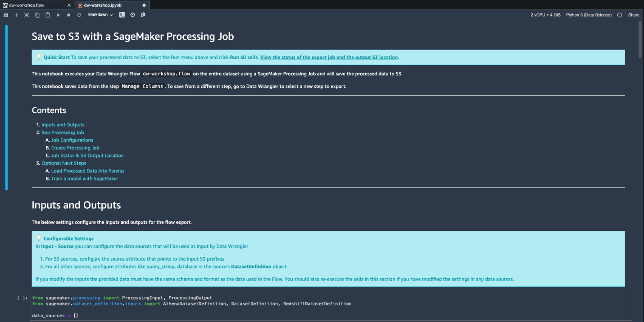
Task: Click the Contents heading
Action: pyautogui.click(x=49, y=110)
